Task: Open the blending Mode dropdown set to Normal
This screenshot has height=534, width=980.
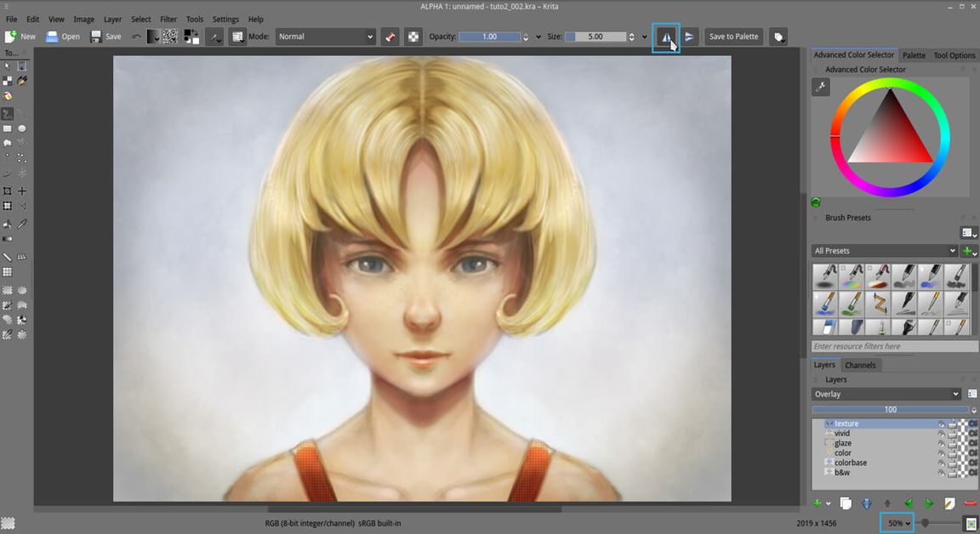Action: click(325, 37)
